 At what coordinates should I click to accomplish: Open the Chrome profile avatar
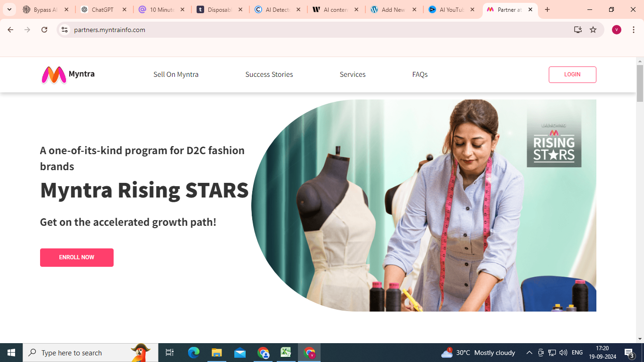click(x=617, y=30)
